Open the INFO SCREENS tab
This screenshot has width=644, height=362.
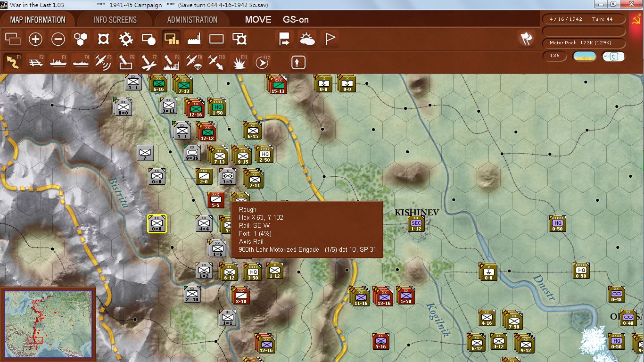click(115, 20)
